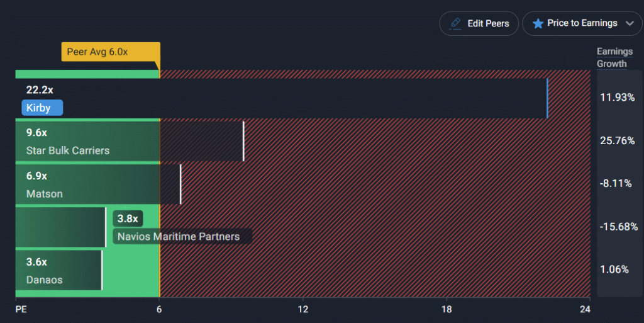Click the -8.11% earnings growth value
This screenshot has width=644, height=323.
pos(616,183)
